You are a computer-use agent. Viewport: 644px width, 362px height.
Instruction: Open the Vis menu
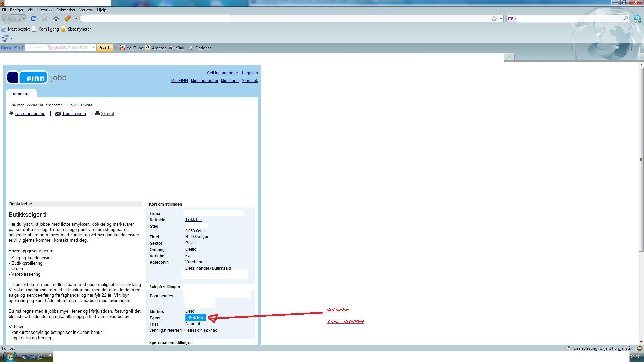coord(30,10)
